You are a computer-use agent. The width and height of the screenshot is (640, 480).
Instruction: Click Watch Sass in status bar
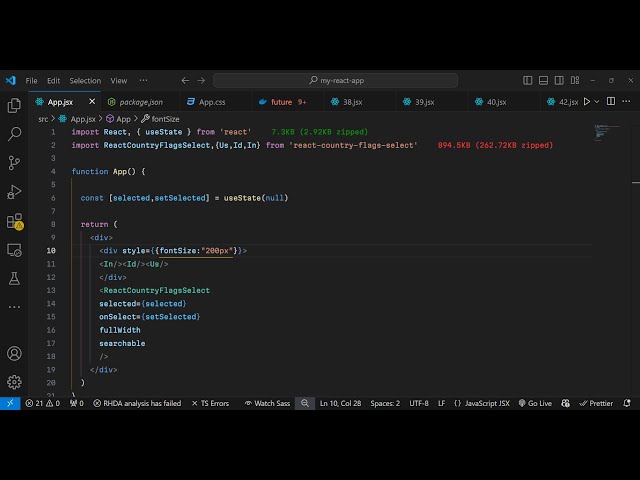[x=267, y=403]
